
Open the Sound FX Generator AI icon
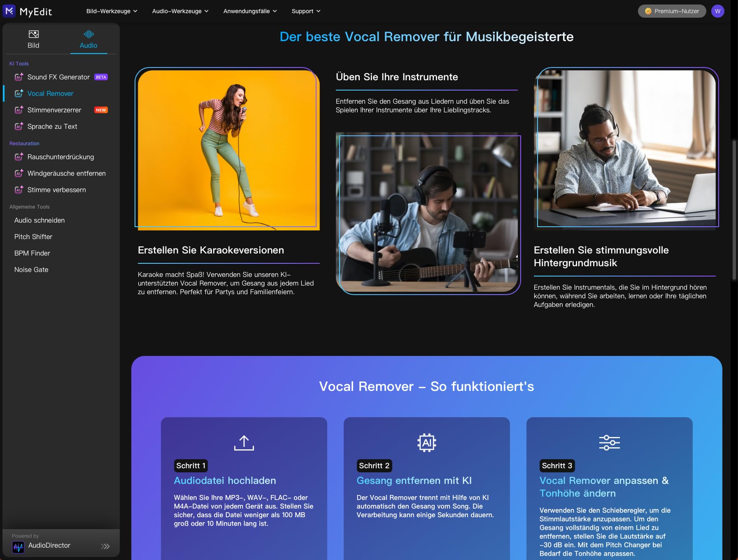(19, 77)
